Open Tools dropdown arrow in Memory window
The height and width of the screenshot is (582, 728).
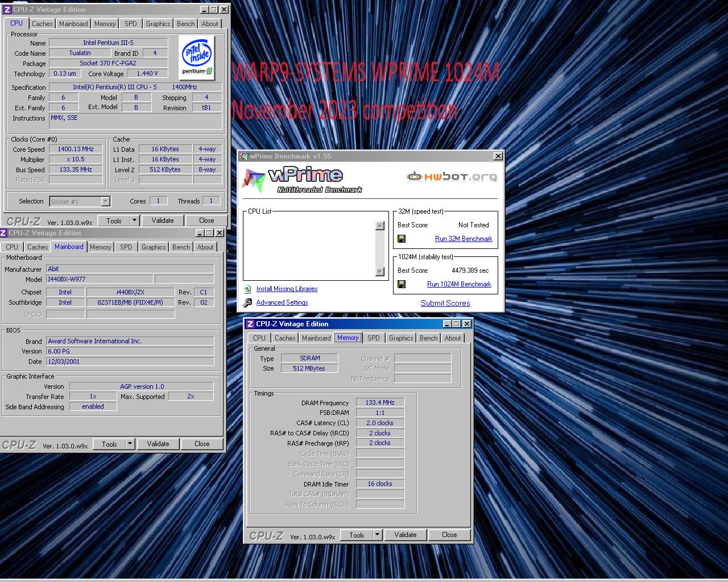pyautogui.click(x=377, y=535)
